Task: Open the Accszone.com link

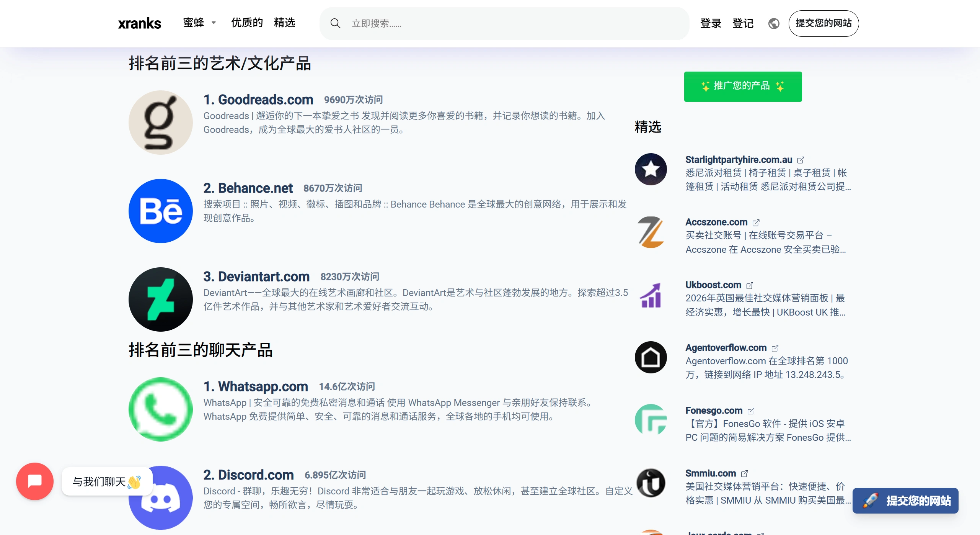Action: click(716, 222)
